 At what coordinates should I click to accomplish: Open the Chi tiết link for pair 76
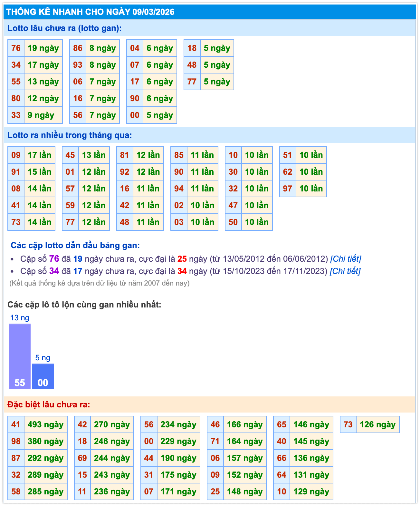[x=346, y=259]
